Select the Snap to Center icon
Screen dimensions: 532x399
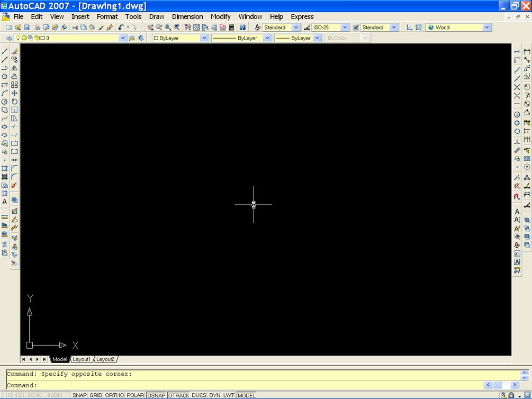point(517,115)
